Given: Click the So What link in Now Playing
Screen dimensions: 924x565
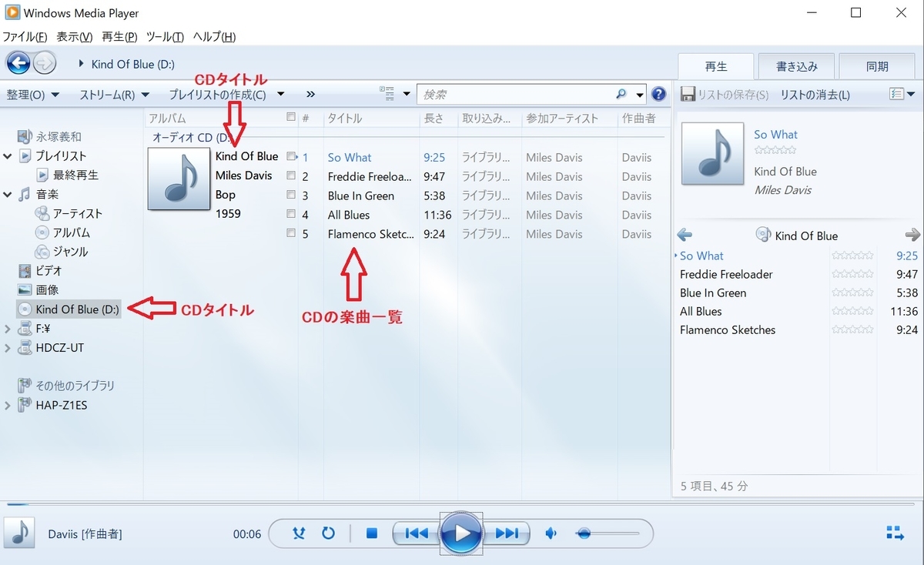Looking at the screenshot, I should [x=775, y=135].
